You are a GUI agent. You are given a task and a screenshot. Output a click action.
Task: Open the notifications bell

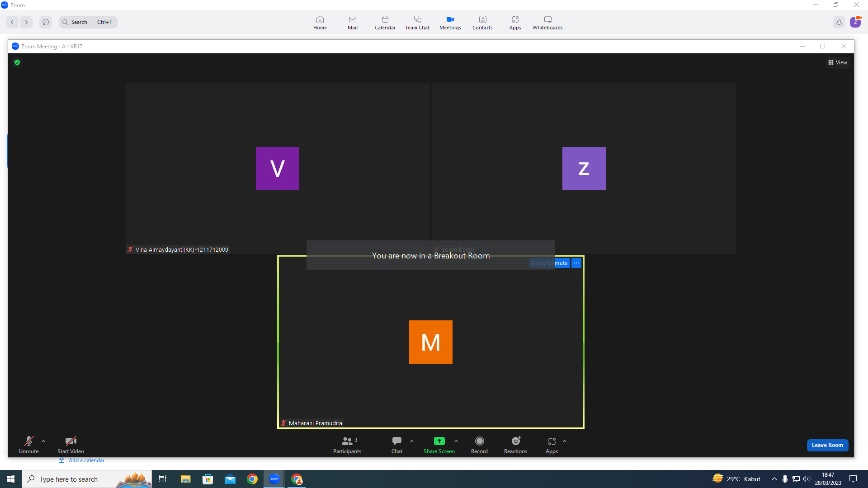[x=839, y=22]
